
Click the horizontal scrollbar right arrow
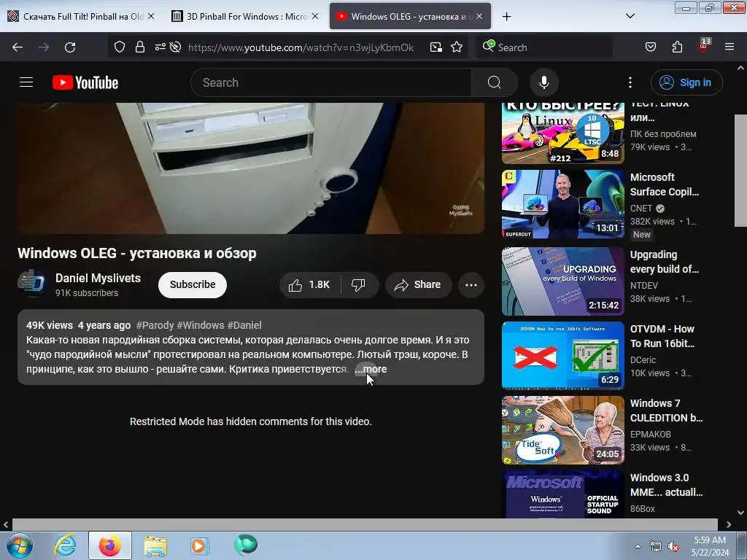coord(729,525)
